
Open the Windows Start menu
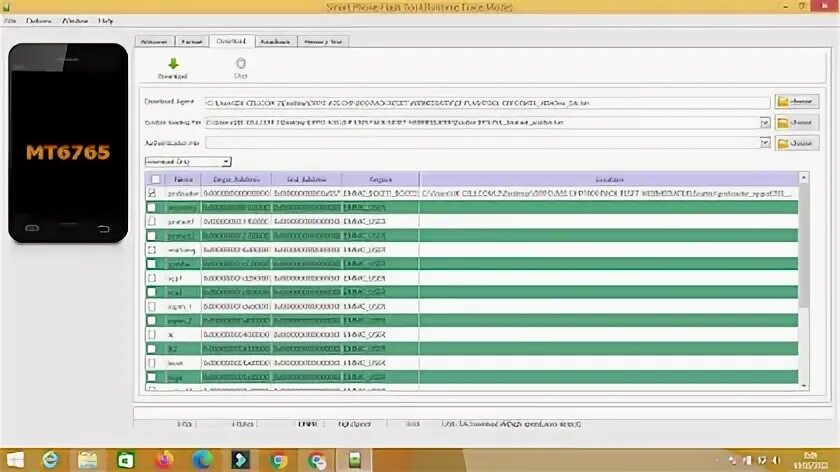click(x=15, y=460)
